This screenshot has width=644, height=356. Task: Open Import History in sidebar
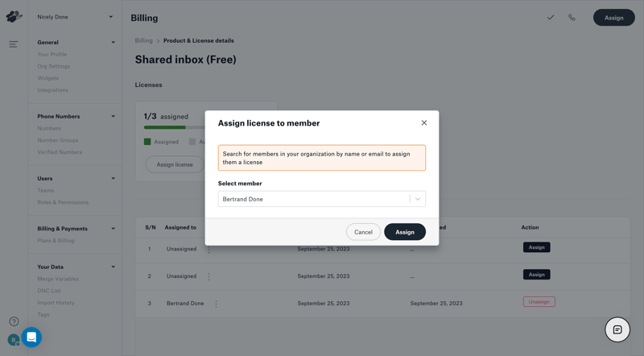(56, 303)
